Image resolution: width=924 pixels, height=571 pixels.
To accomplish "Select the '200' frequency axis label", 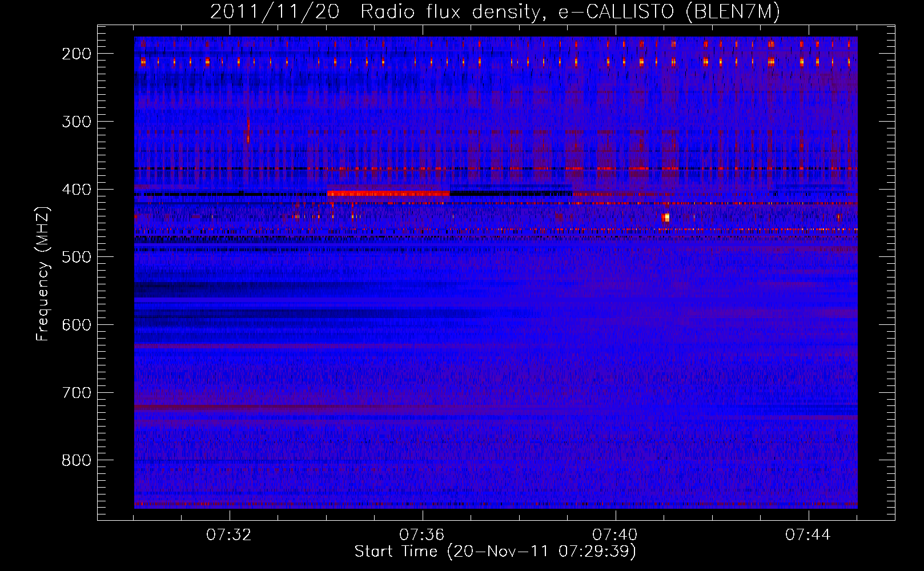I will (x=76, y=54).
